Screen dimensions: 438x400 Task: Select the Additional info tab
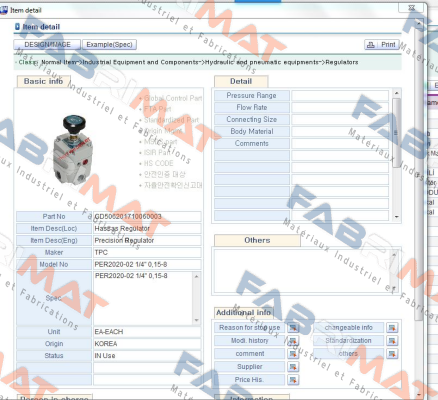coord(243,312)
